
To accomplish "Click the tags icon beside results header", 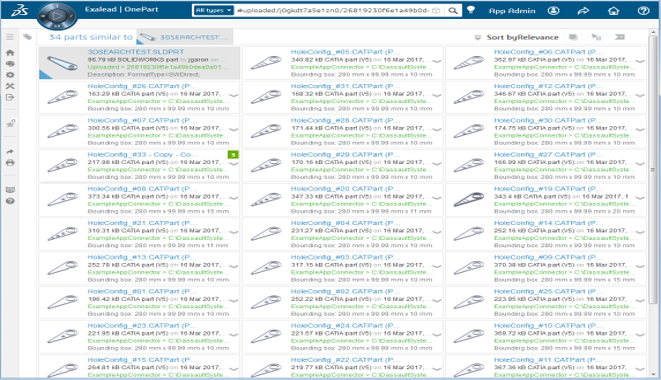I will [27, 37].
